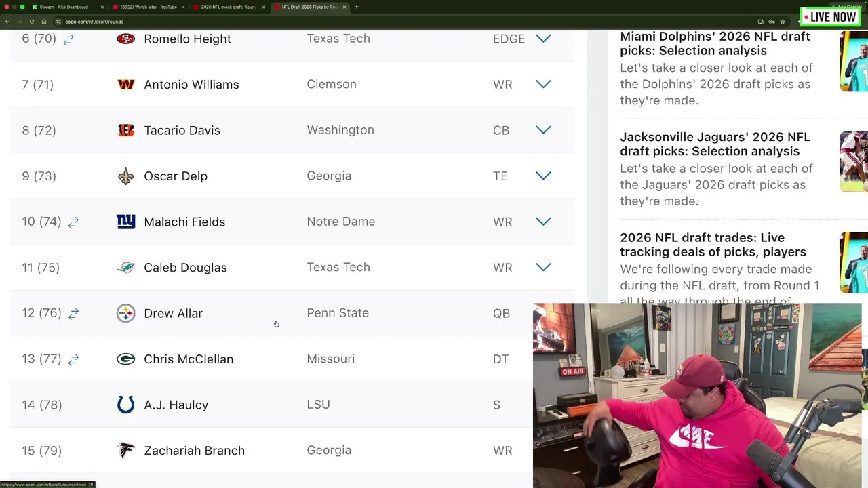Click the trade icon on pick 12 (76)
Image resolution: width=868 pixels, height=488 pixels.
pyautogui.click(x=73, y=314)
